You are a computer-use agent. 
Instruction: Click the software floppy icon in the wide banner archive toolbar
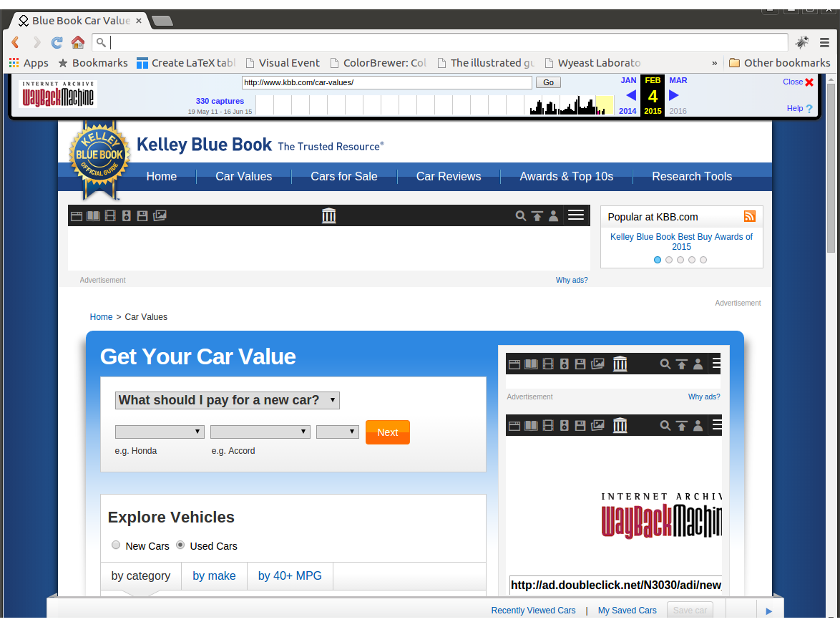pyautogui.click(x=142, y=216)
